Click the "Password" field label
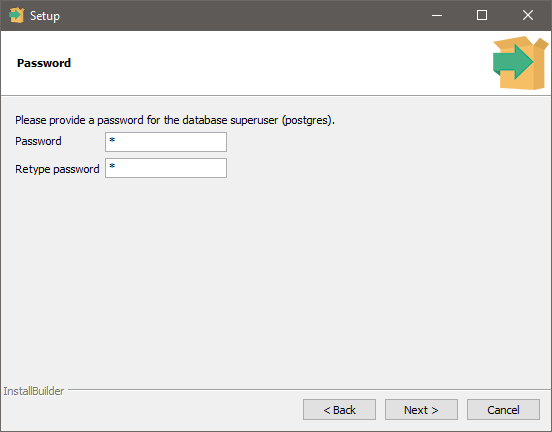The height and width of the screenshot is (432, 552). coord(38,141)
